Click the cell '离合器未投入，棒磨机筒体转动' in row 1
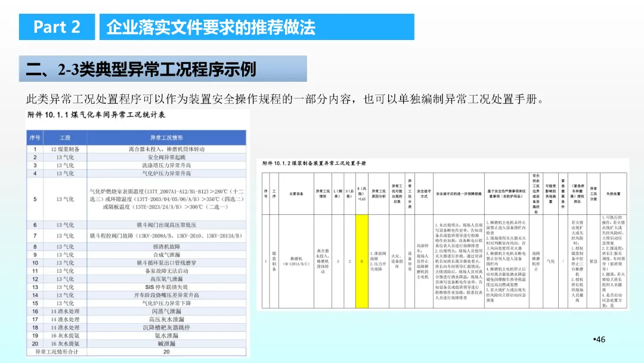Image resolution: width=644 pixels, height=363 pixels. pyautogui.click(x=166, y=149)
